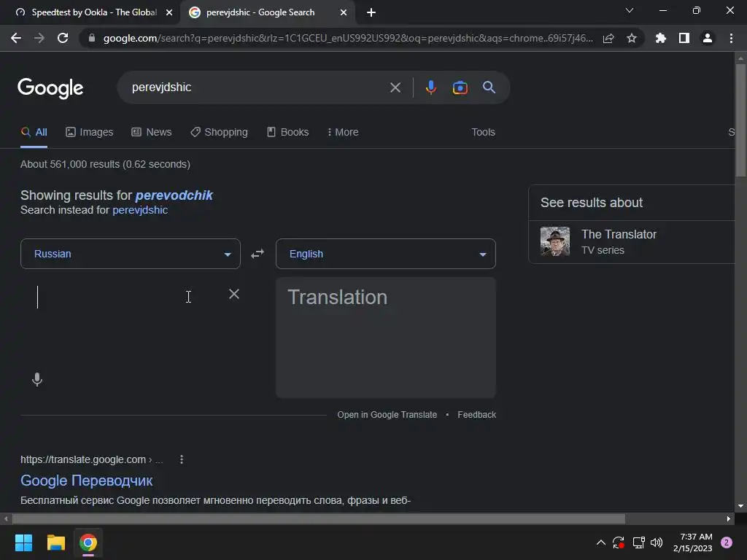Screen dimensions: 747x560
Task: Click The Translator thumbnail image
Action: [x=555, y=241]
